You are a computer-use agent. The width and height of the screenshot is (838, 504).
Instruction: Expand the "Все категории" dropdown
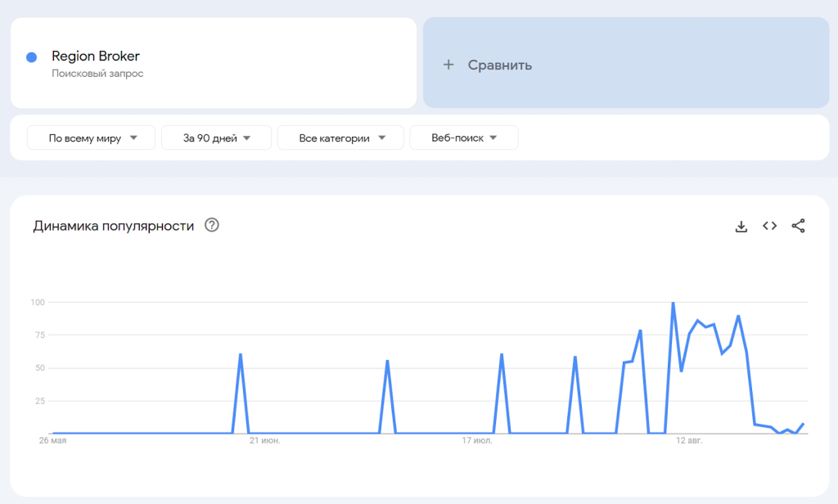click(x=340, y=138)
